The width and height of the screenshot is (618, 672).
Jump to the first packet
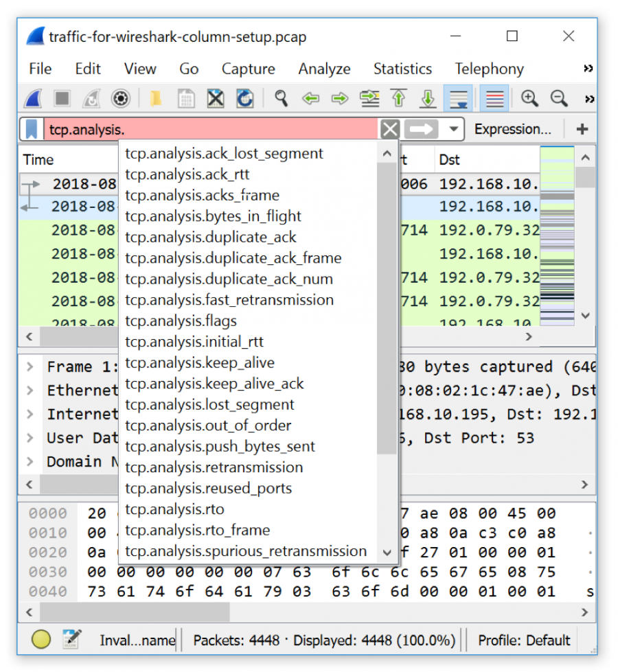pyautogui.click(x=399, y=98)
